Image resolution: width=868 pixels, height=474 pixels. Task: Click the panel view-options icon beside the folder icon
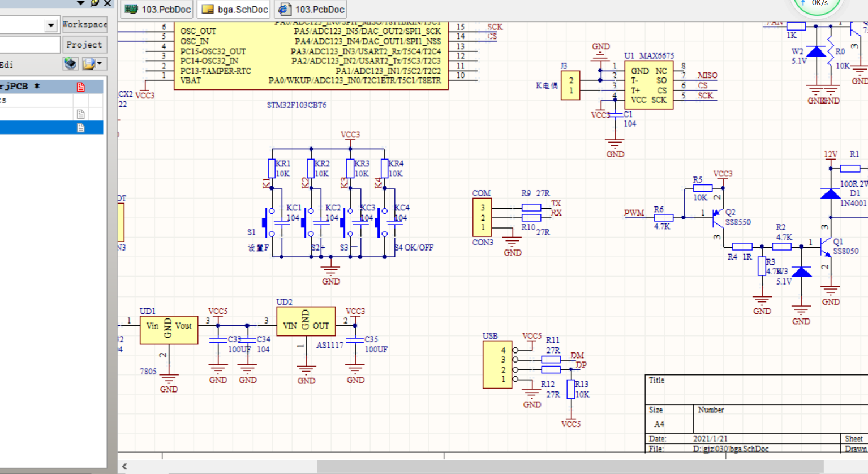click(70, 64)
